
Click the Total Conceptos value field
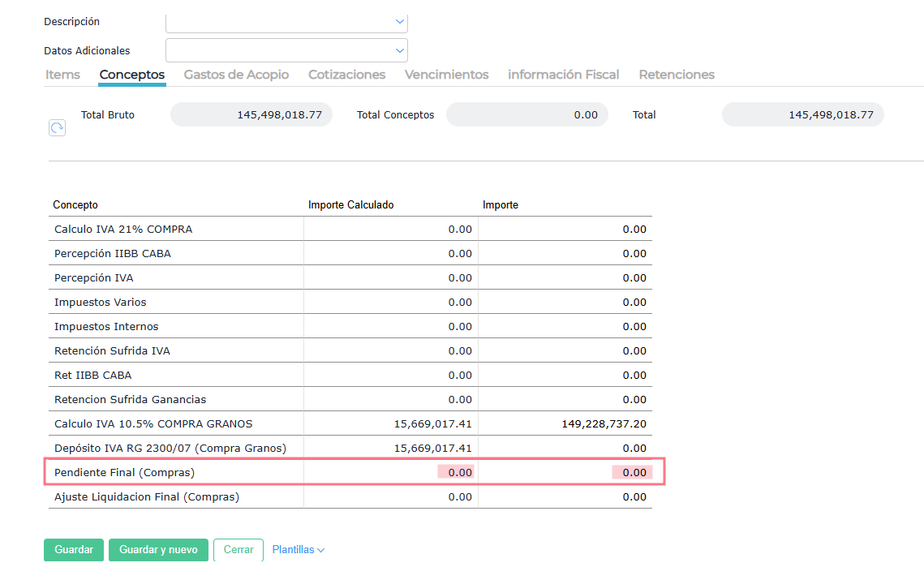tap(527, 115)
